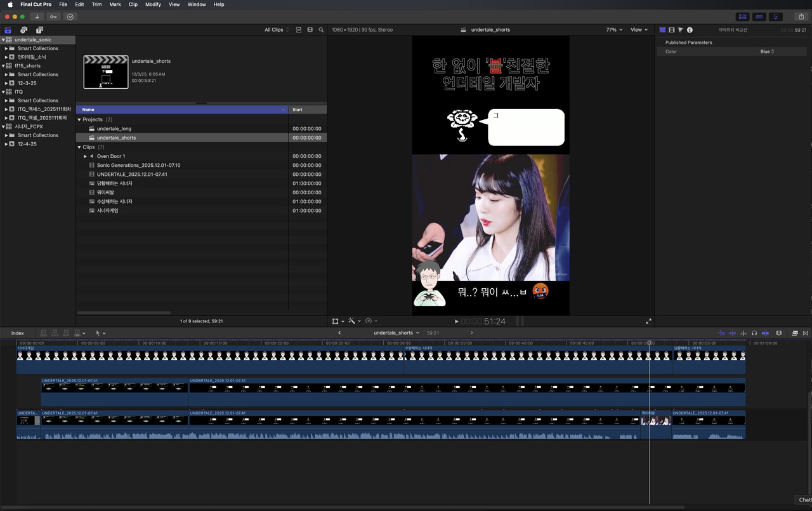Collapse the Projects disclosure triangle
812x511 pixels.
tap(79, 119)
